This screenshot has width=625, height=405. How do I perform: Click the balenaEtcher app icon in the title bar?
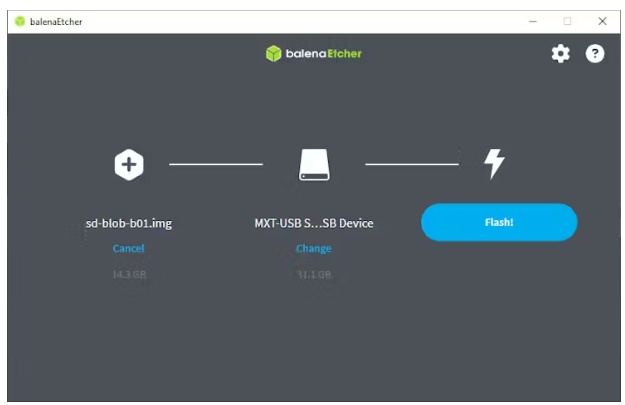pos(19,21)
